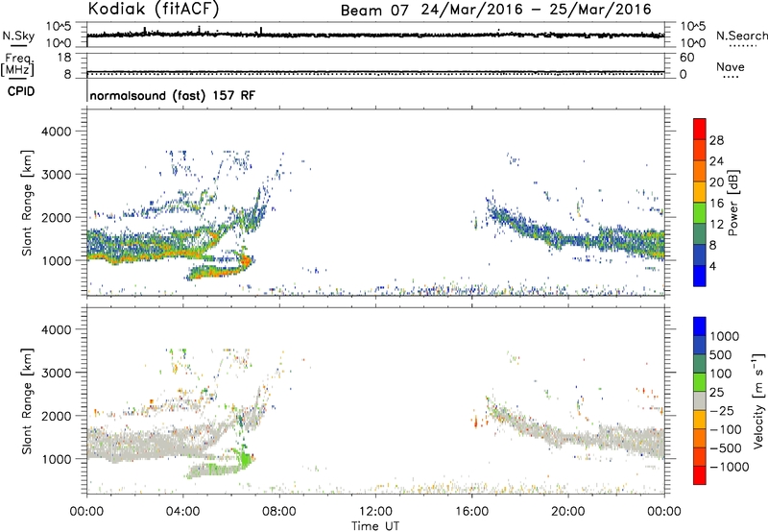Click the '20:00' time axis tick label
The image size is (768, 532).
568,512
